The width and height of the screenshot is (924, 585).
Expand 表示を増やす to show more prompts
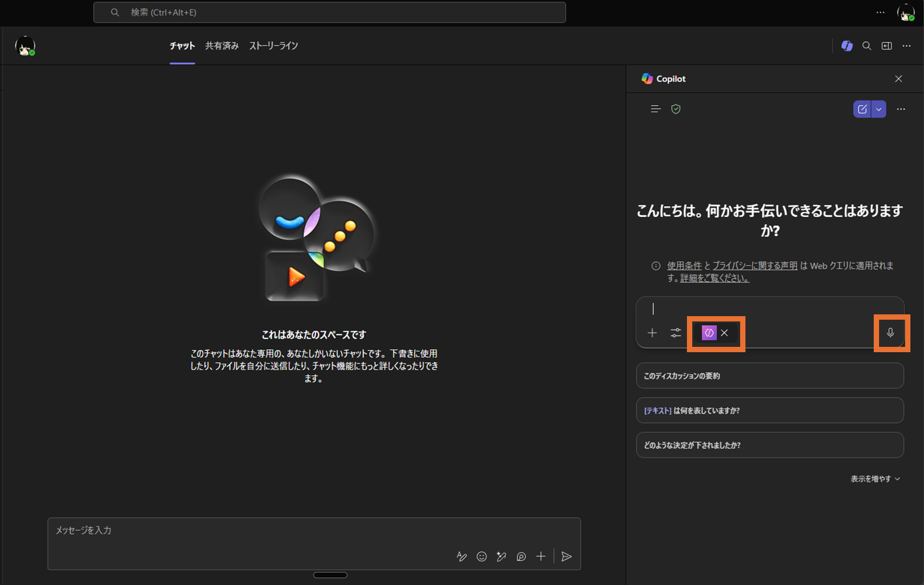coord(875,479)
